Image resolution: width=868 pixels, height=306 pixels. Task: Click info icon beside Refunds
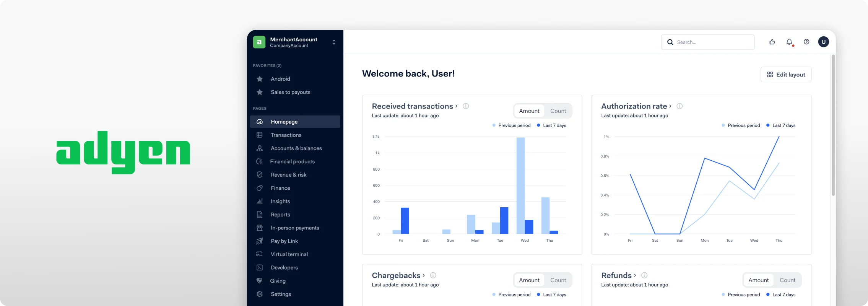point(644,275)
